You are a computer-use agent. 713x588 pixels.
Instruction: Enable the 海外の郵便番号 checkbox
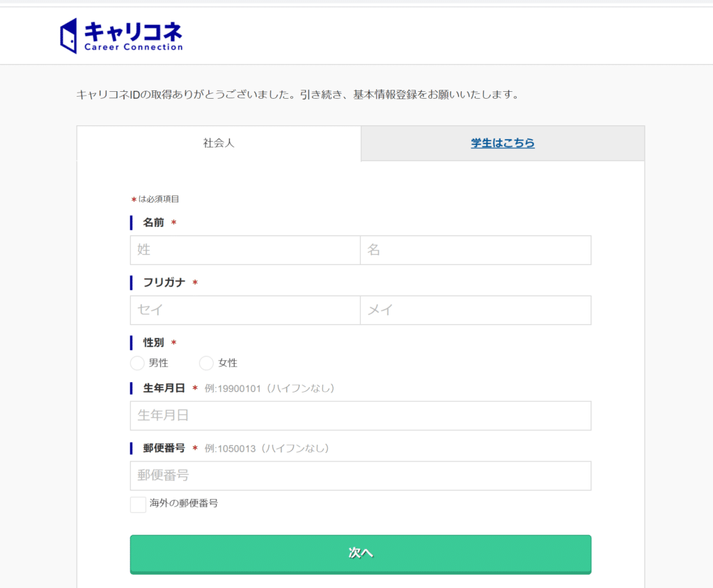(138, 504)
